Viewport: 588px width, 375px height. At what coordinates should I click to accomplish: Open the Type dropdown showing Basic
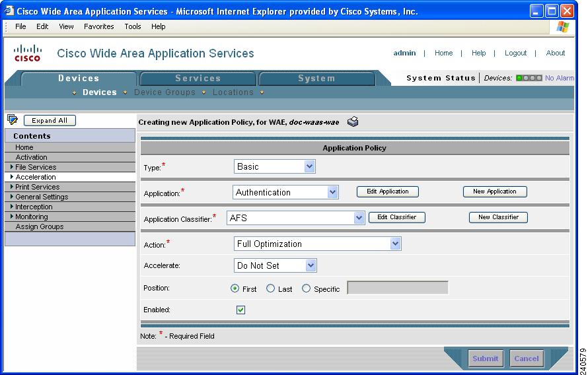pos(274,166)
